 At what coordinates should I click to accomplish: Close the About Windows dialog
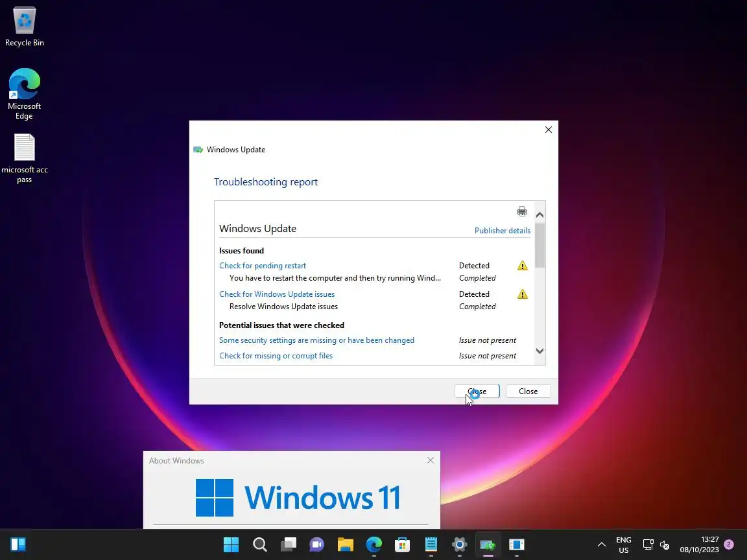pos(430,460)
